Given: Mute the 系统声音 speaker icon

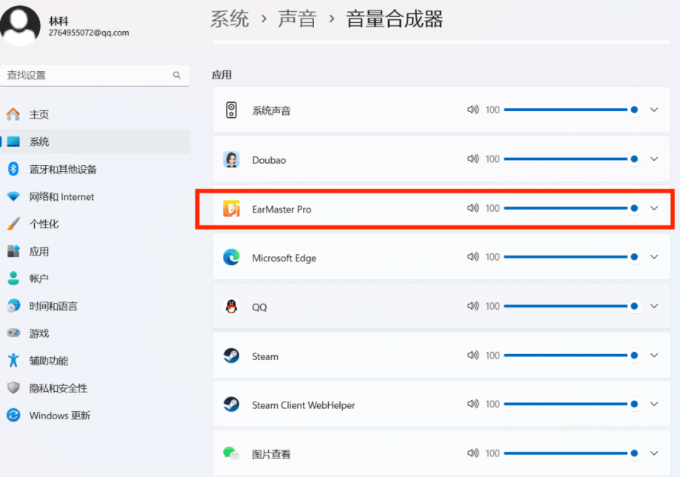Looking at the screenshot, I should [x=473, y=110].
